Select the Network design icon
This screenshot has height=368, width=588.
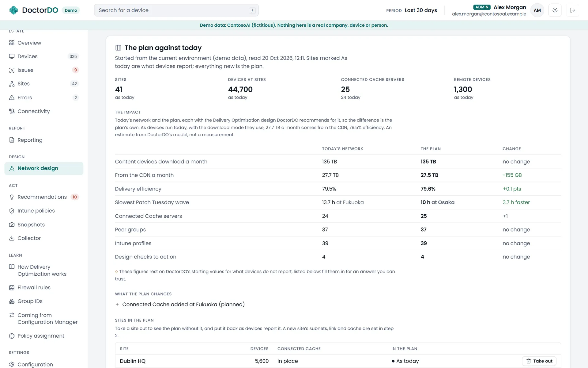12,168
